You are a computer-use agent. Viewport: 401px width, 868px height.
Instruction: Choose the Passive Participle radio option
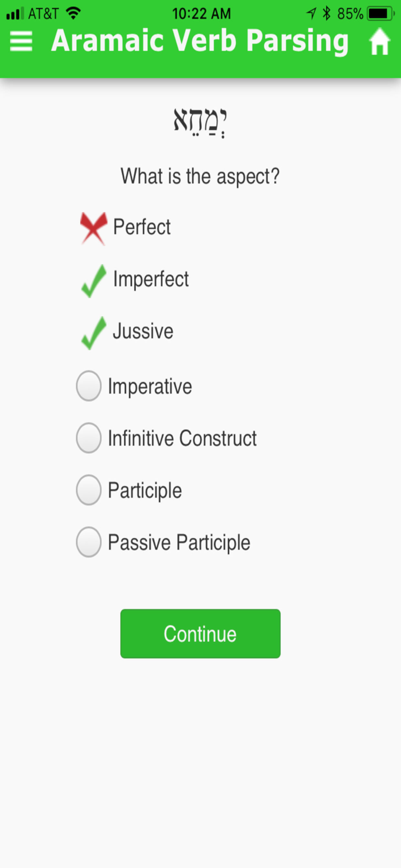click(89, 542)
